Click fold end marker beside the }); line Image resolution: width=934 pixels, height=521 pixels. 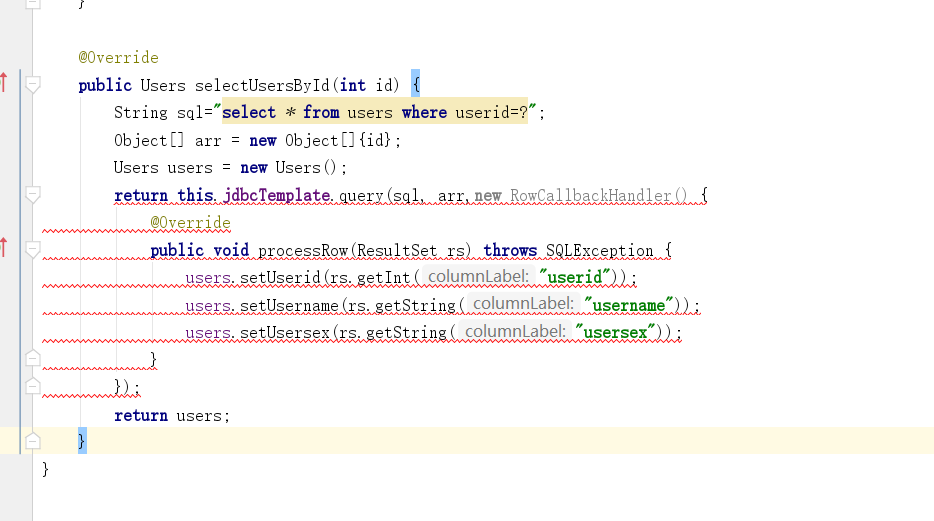pos(33,386)
